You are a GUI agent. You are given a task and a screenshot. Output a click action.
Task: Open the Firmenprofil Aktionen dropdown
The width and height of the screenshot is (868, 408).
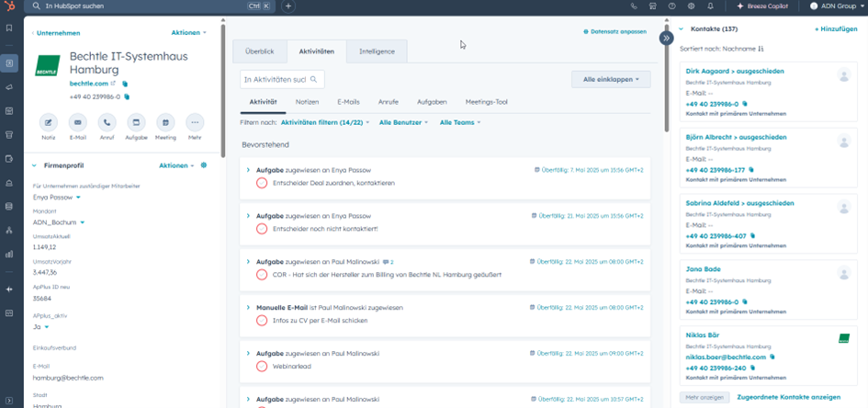pyautogui.click(x=176, y=165)
